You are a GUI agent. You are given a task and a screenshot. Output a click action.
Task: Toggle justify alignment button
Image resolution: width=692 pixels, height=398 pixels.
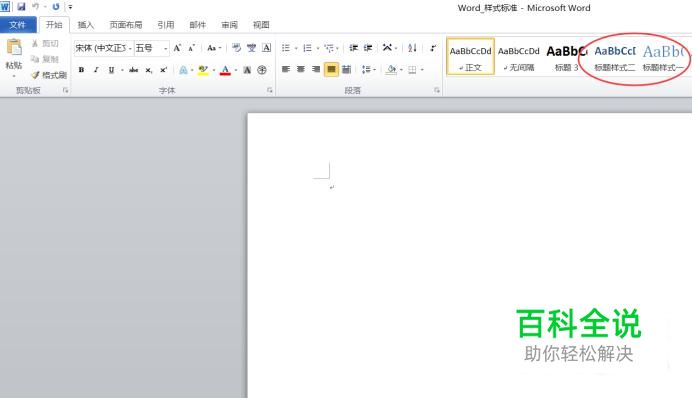331,69
